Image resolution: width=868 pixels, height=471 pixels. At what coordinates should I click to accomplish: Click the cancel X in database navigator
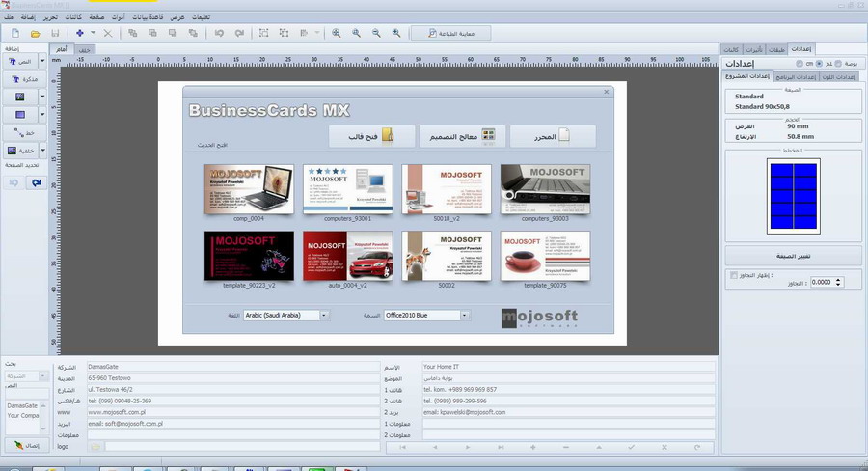[665, 447]
